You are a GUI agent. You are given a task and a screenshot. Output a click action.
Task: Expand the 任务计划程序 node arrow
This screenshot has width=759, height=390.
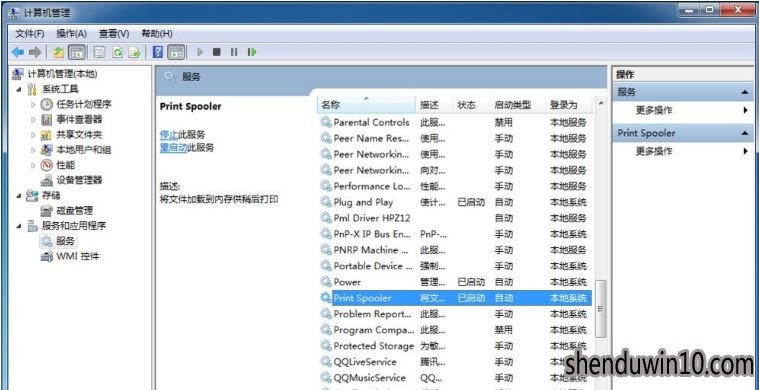(33, 105)
